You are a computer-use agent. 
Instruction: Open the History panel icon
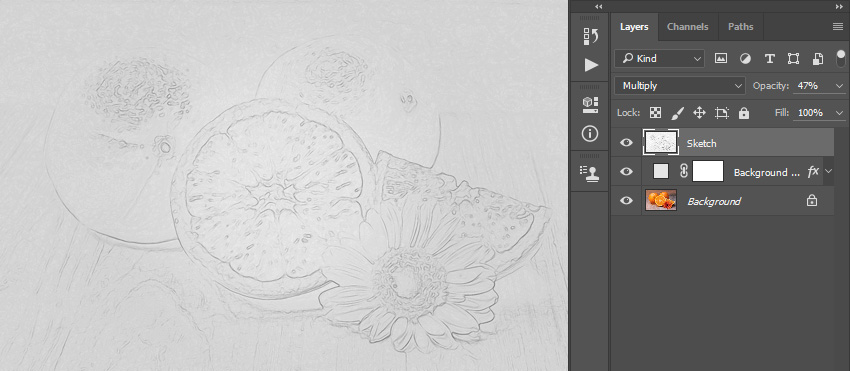590,36
